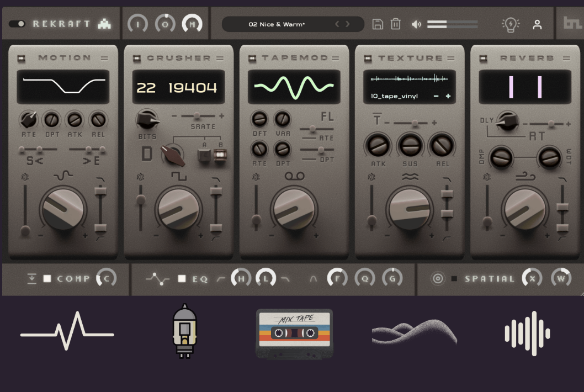This screenshot has height=392, width=584.
Task: Click the delete preset trash icon
Action: click(396, 24)
